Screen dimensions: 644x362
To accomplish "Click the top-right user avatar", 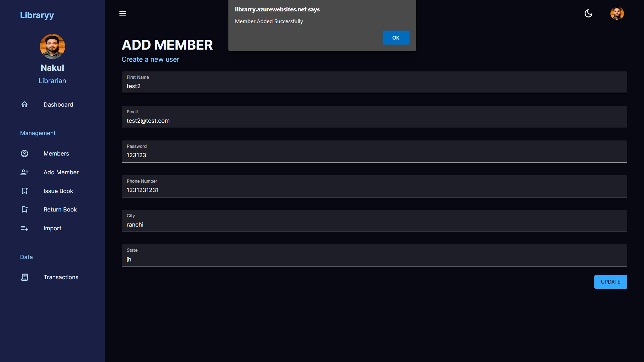I will [617, 13].
